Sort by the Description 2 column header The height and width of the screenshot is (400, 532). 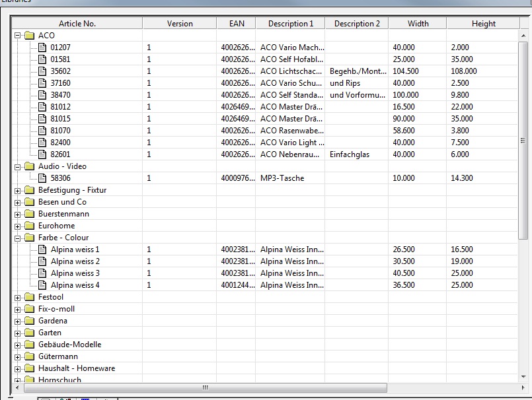point(357,23)
